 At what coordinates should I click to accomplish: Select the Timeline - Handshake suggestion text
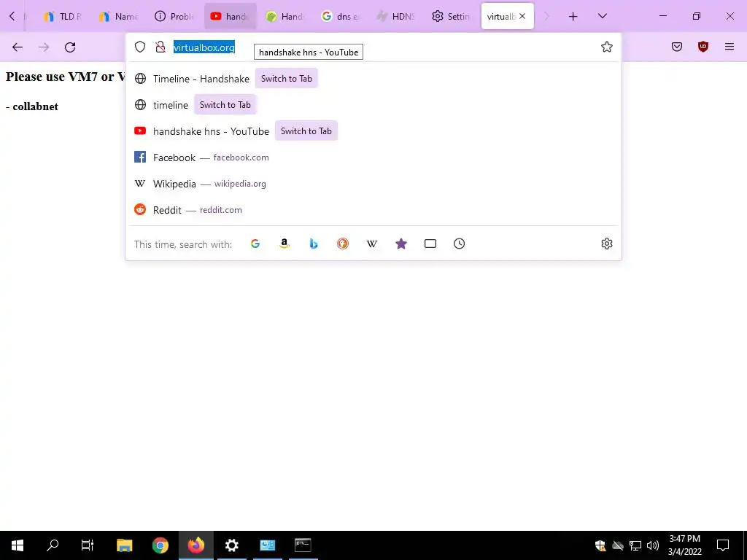[x=201, y=79]
